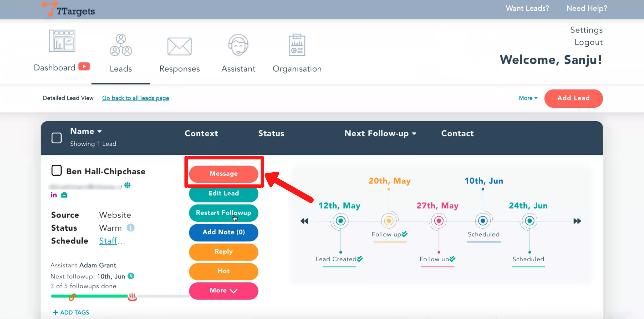Toggle the select-all leads checkbox
The height and width of the screenshot is (319, 644).
(56, 138)
